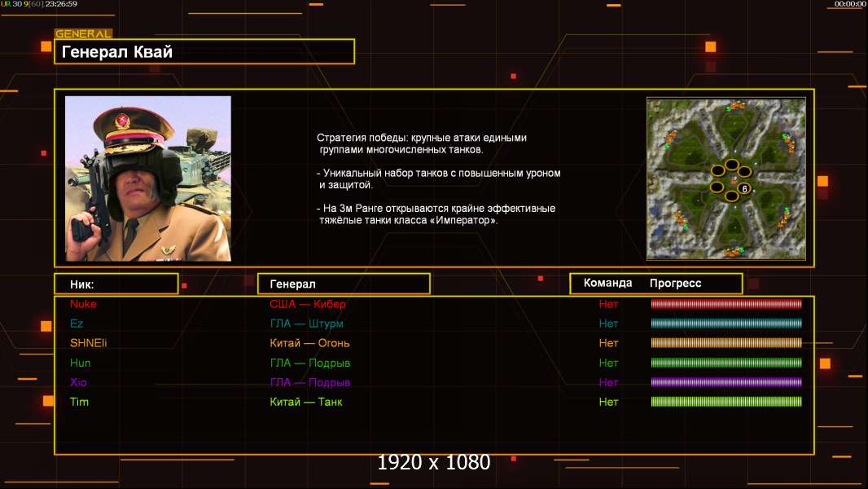Click the title 'Генерал Квай'
Viewport: 868px width, 489px height.
(x=117, y=52)
